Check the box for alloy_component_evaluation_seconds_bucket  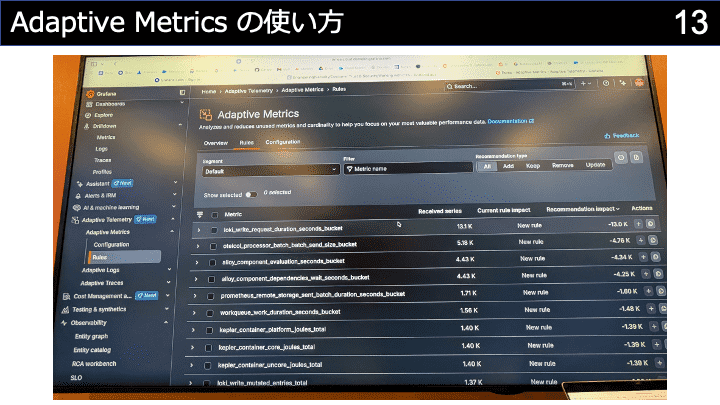click(211, 260)
